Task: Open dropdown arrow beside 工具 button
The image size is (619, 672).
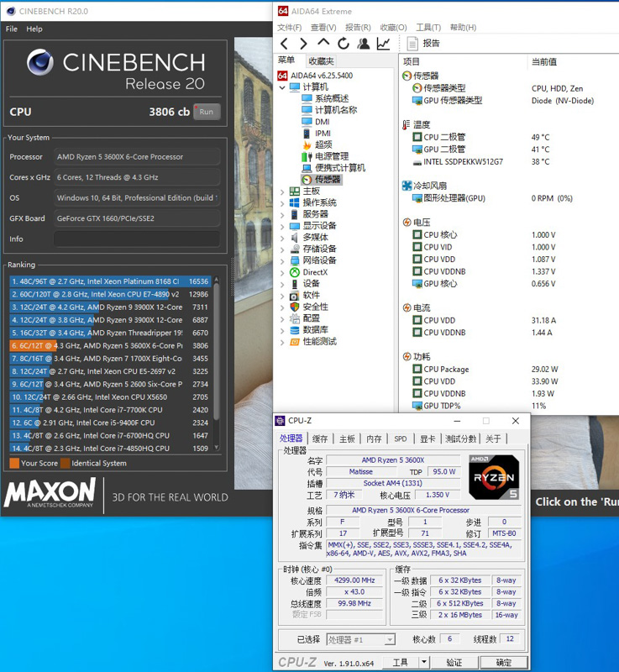Action: [423, 663]
